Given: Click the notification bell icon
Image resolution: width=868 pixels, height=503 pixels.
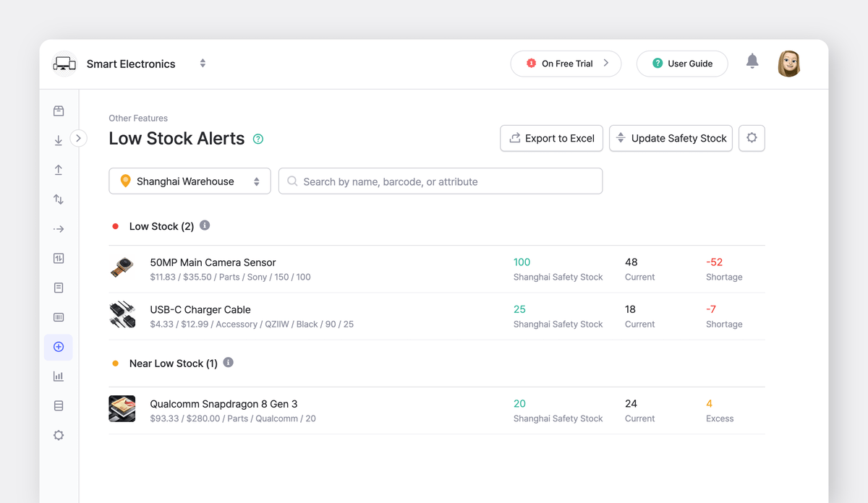Looking at the screenshot, I should click(x=752, y=64).
